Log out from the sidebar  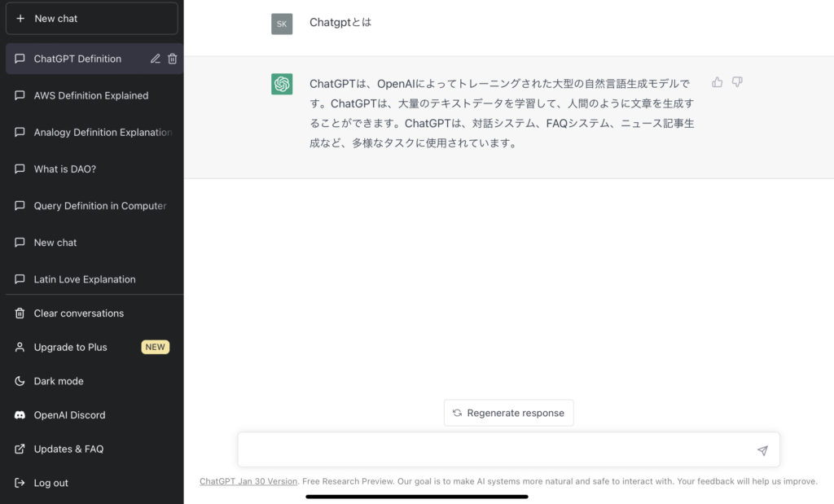pyautogui.click(x=50, y=483)
